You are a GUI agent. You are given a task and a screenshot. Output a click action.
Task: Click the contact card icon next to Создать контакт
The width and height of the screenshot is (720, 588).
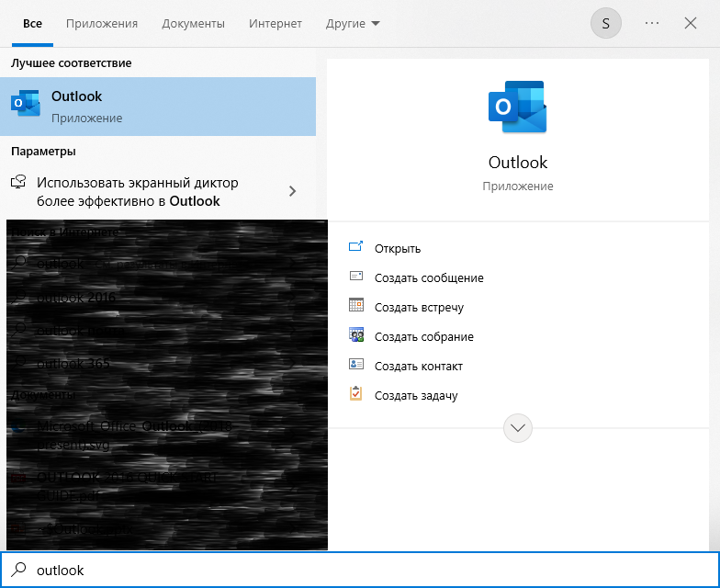(356, 364)
